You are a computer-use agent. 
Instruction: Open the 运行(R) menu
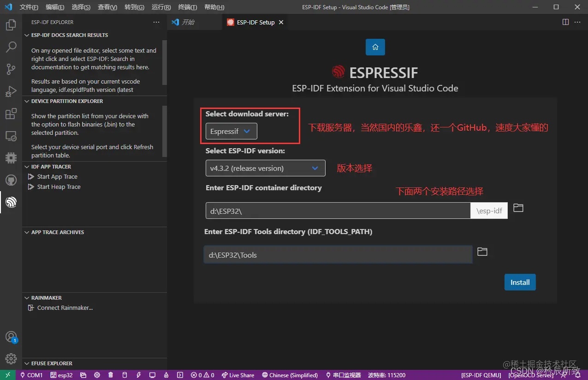[x=161, y=7]
